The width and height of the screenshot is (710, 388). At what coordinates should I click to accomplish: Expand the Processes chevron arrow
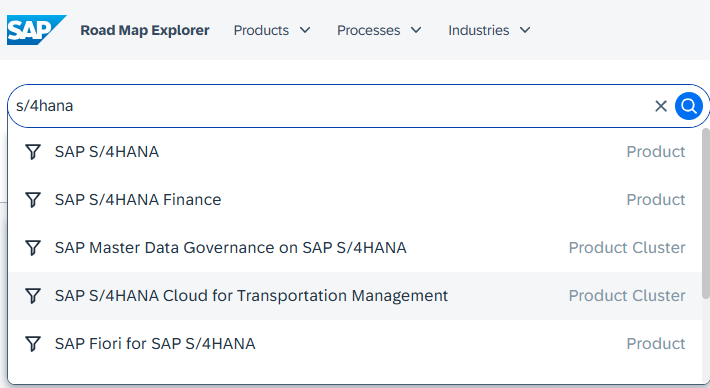tap(416, 30)
